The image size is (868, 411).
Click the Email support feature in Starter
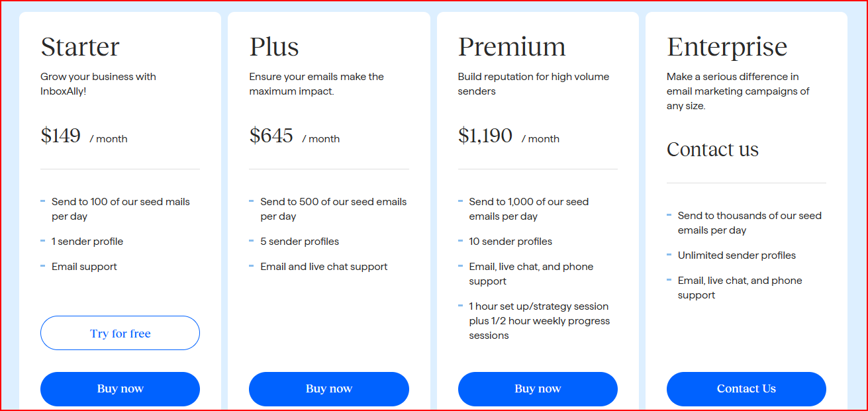pyautogui.click(x=84, y=266)
